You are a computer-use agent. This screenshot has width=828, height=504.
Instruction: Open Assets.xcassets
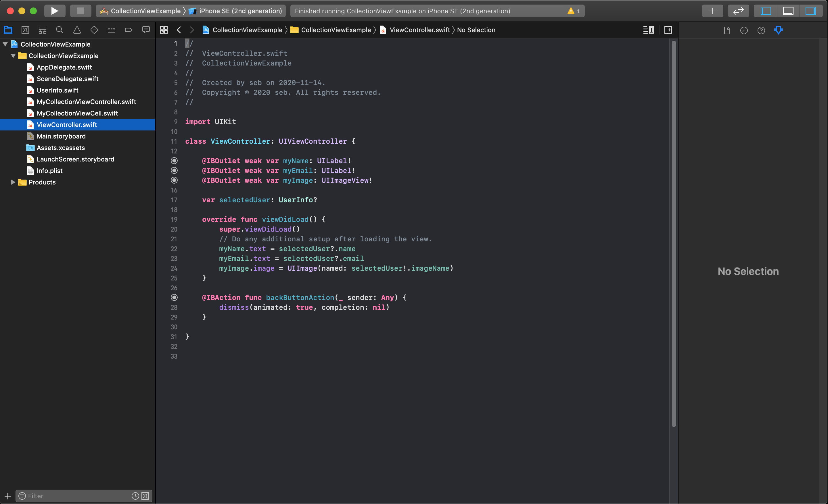pyautogui.click(x=61, y=147)
